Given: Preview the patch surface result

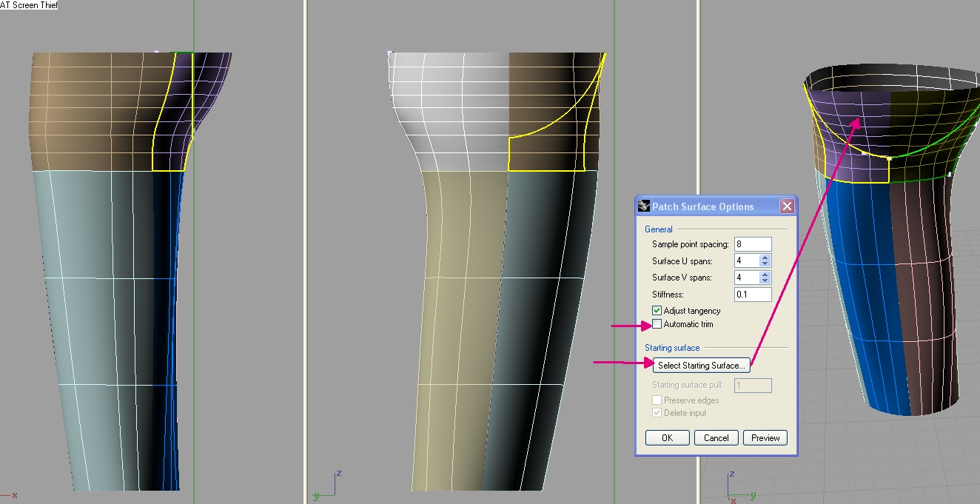Looking at the screenshot, I should [x=765, y=438].
